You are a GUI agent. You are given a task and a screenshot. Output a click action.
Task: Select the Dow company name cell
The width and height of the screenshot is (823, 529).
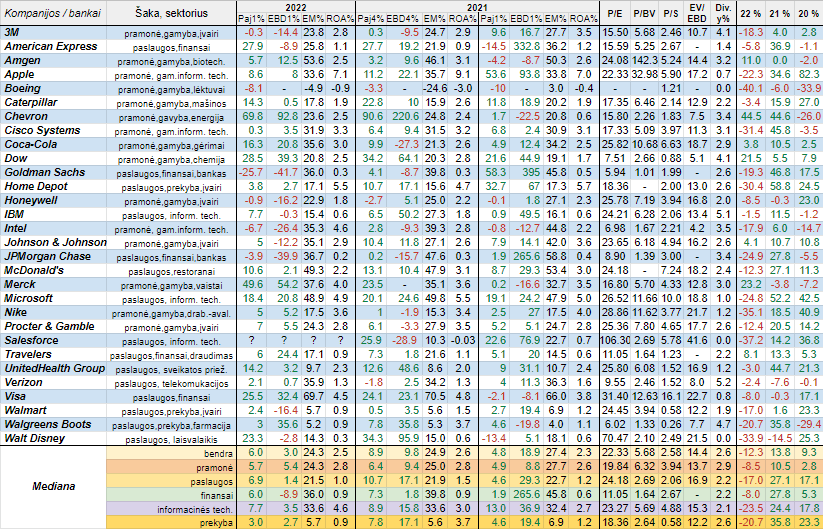tap(54, 158)
